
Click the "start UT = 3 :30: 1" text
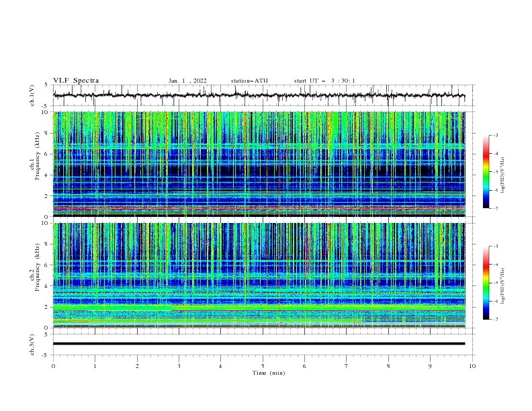[x=324, y=81]
